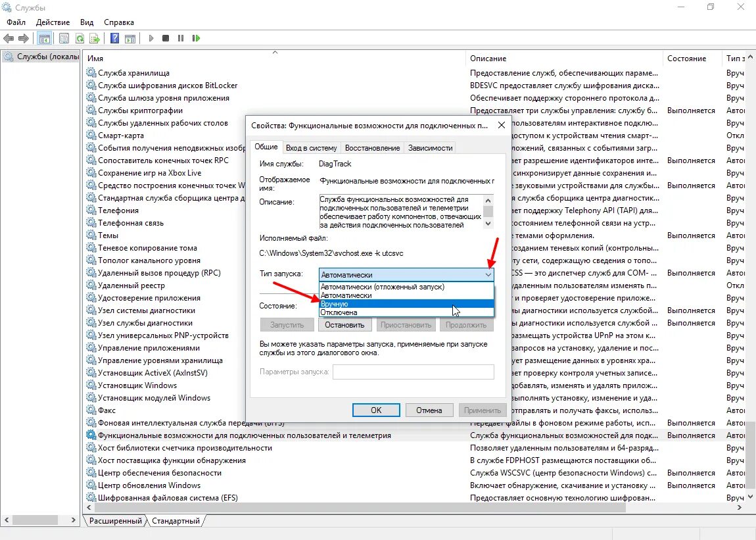The height and width of the screenshot is (540, 756).
Task: Toggle the show/hide action pane toolbar icon
Action: [x=130, y=38]
